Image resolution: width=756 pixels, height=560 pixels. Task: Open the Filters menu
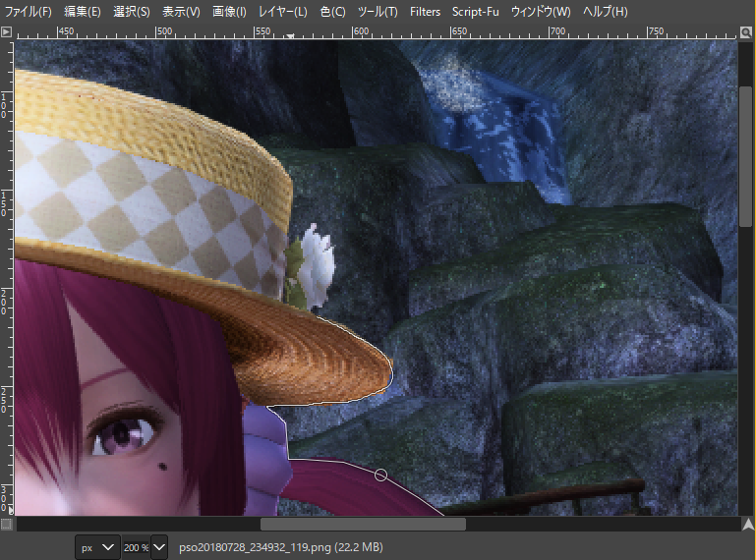[425, 12]
